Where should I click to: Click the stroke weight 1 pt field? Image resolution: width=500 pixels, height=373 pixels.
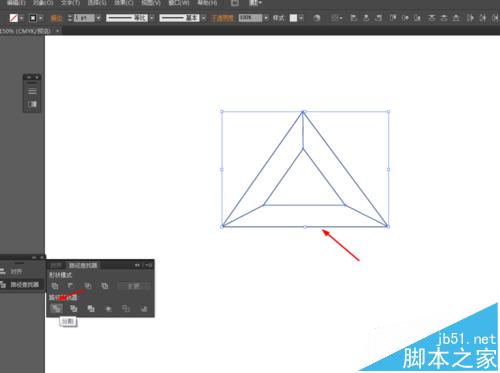(84, 18)
